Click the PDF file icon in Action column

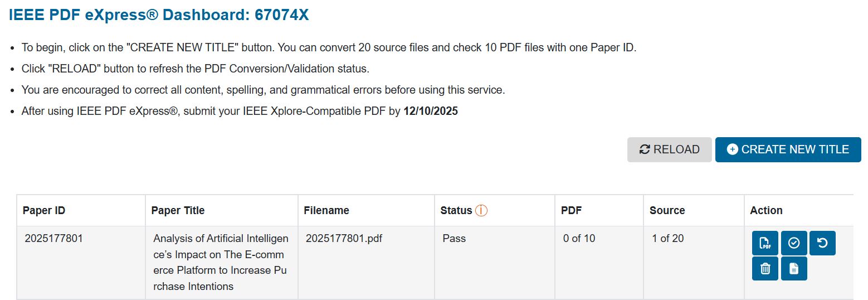(x=765, y=243)
